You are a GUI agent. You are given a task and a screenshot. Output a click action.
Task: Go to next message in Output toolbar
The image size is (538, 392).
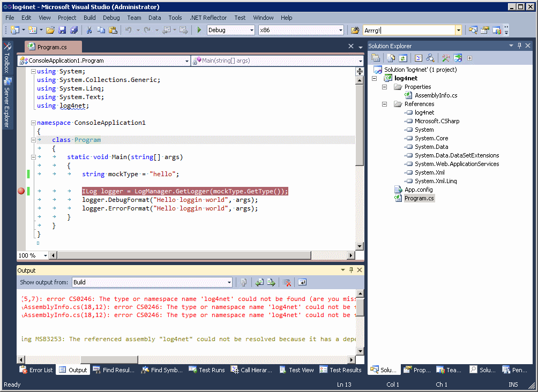(x=271, y=283)
